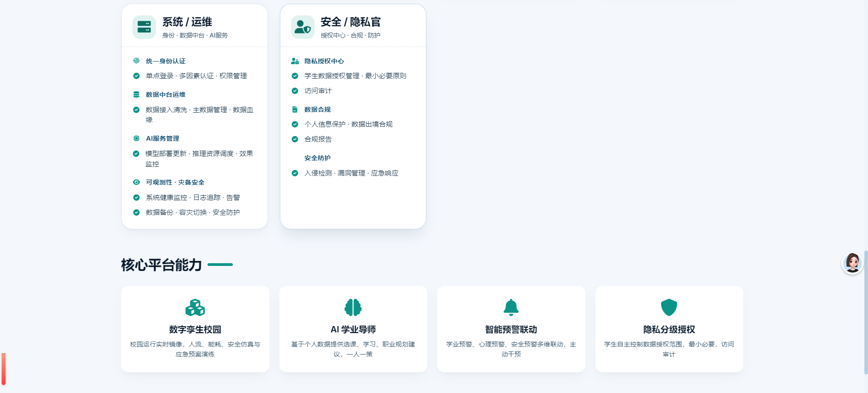Click the 隐私授权中心 heading
The height and width of the screenshot is (393, 868).
point(324,61)
